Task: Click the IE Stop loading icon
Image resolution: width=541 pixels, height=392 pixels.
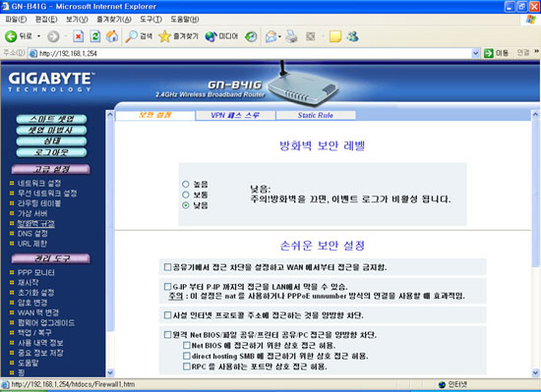Action: point(79,36)
